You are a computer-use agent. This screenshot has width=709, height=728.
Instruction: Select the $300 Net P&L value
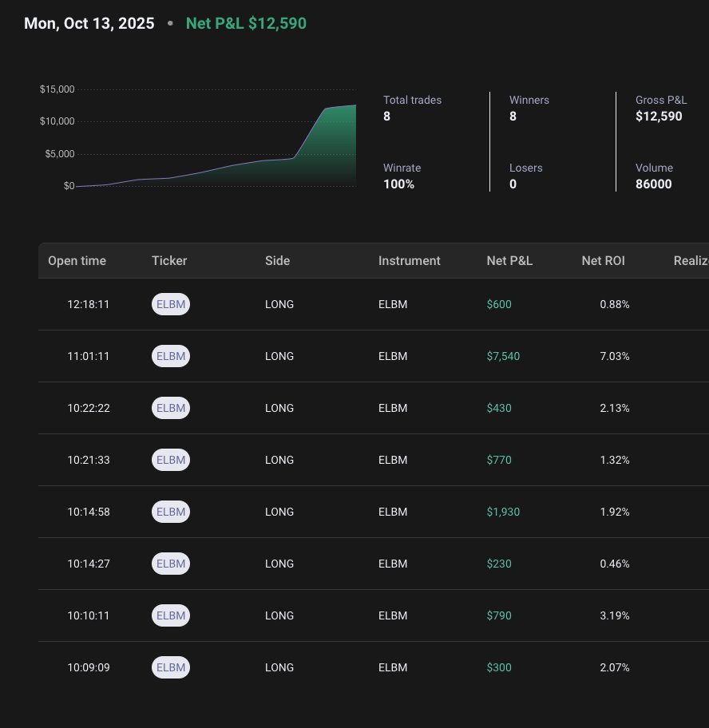point(499,667)
